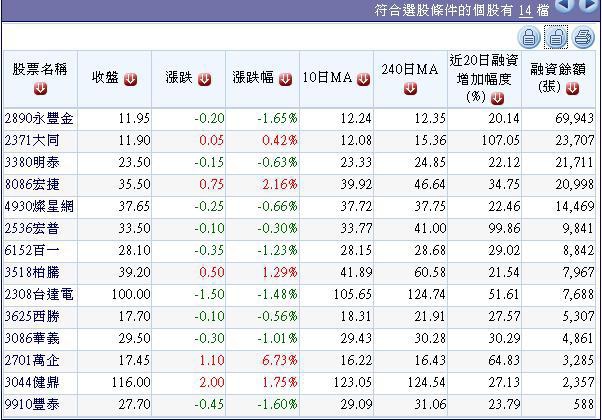This screenshot has height=420, width=602.
Task: Open stock 9910豐泰
Action: 32,404
